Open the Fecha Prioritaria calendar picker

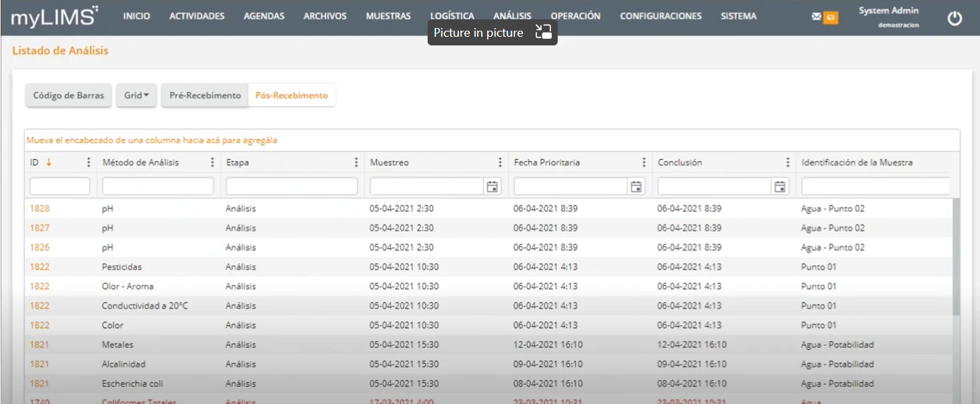point(636,186)
